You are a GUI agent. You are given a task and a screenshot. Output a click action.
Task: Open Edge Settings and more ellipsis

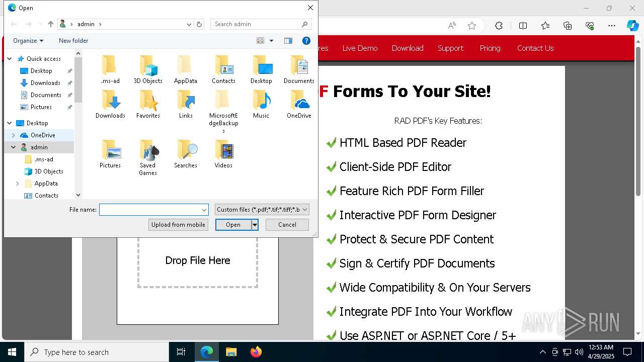point(612,26)
